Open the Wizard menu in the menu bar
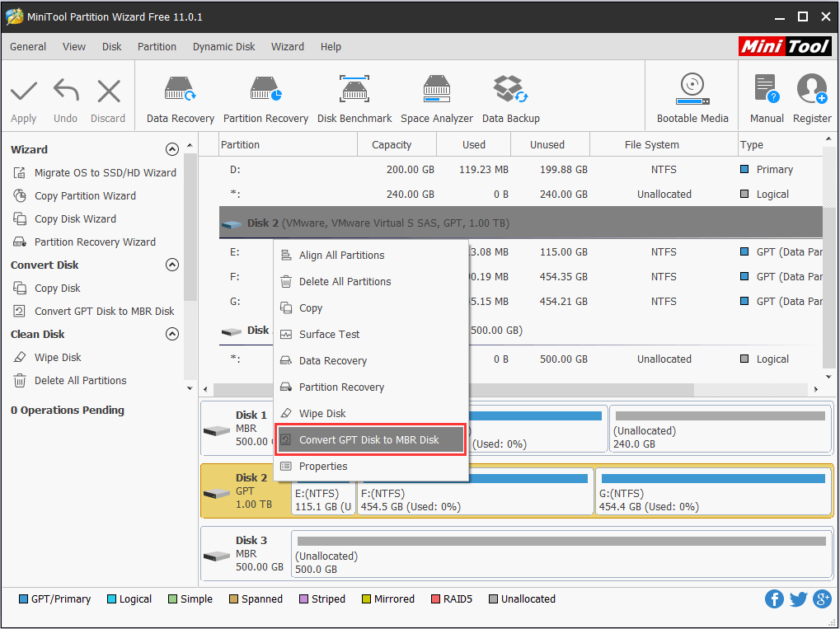The image size is (840, 629). pyautogui.click(x=288, y=47)
